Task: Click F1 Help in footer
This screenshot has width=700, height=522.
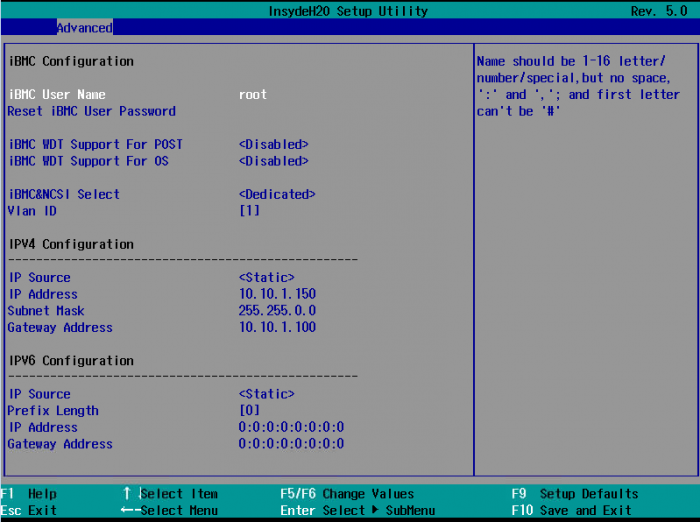Action: tap(30, 494)
